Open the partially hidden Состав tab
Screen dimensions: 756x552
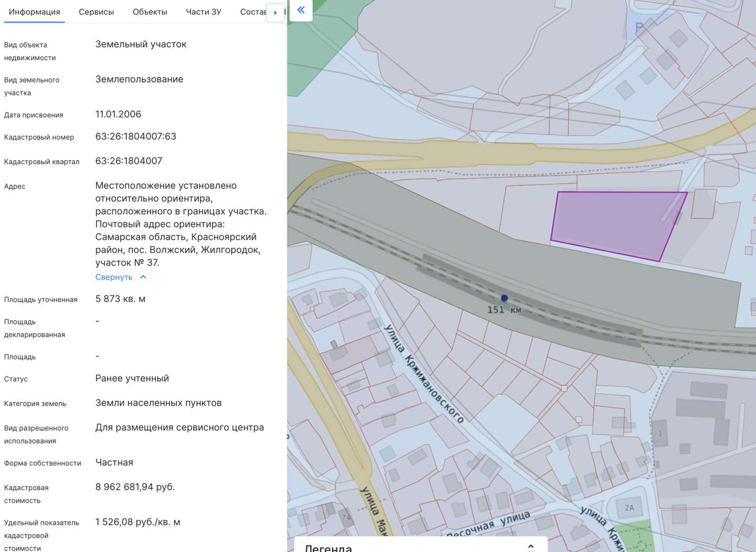click(253, 12)
